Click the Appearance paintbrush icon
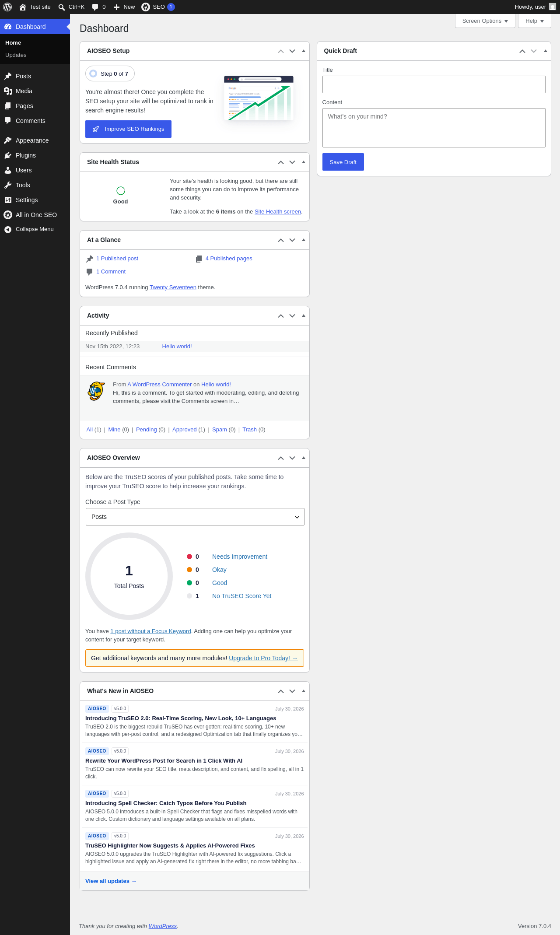560x935 pixels. pos(8,140)
